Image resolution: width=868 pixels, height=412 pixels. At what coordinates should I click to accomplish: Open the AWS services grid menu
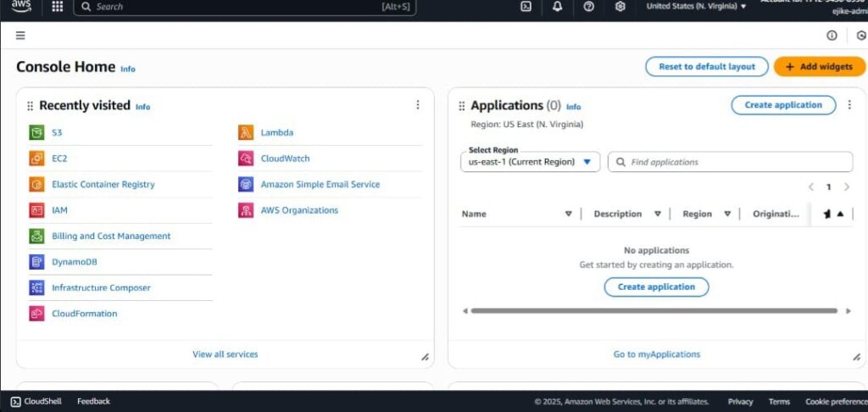coord(58,7)
